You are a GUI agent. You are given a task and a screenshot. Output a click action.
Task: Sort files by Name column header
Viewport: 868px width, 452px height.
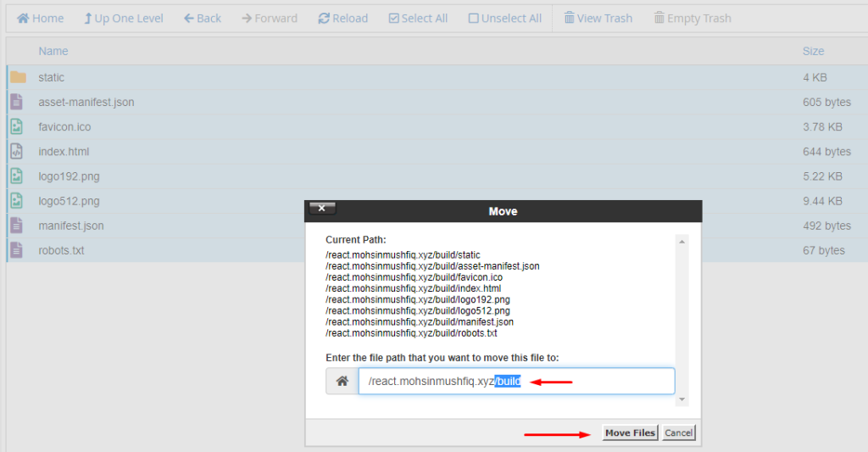53,51
